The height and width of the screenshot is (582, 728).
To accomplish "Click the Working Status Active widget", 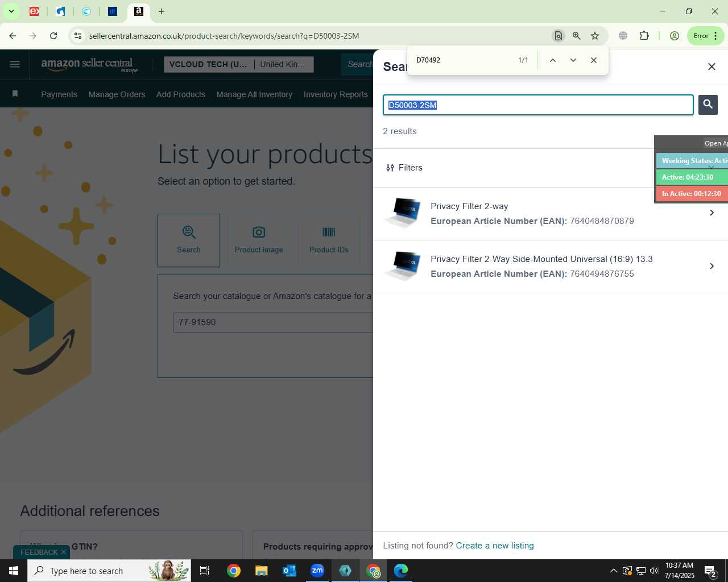I will coord(692,161).
